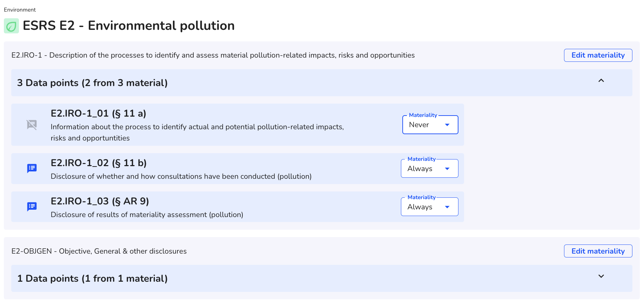Open Materiality dropdown for E2.IRO-1_03

[429, 207]
